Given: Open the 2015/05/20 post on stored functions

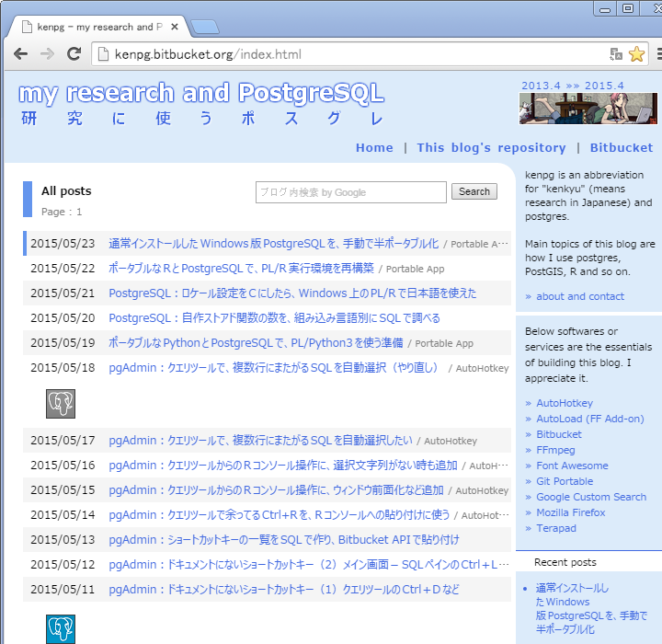Looking at the screenshot, I should (x=274, y=317).
